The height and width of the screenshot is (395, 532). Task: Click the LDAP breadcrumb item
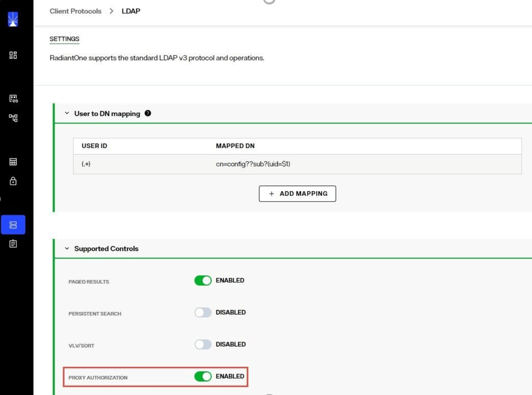click(131, 11)
